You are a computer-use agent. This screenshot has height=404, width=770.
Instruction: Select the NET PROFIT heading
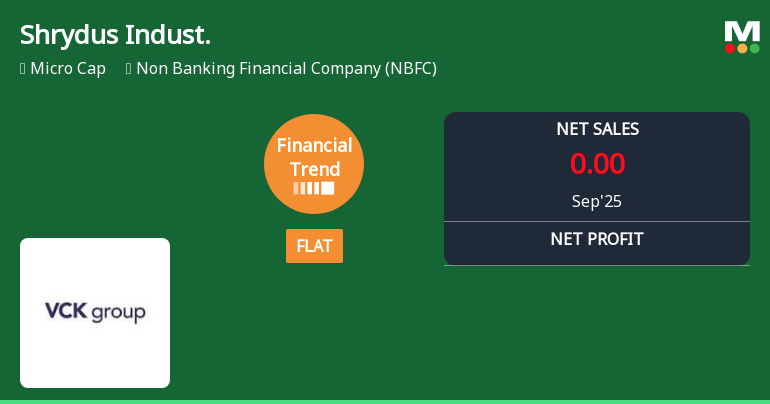(597, 239)
